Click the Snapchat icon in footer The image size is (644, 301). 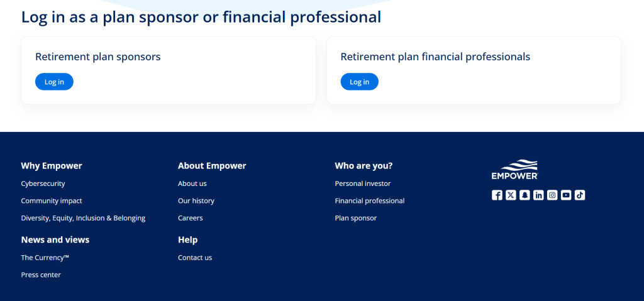point(525,195)
